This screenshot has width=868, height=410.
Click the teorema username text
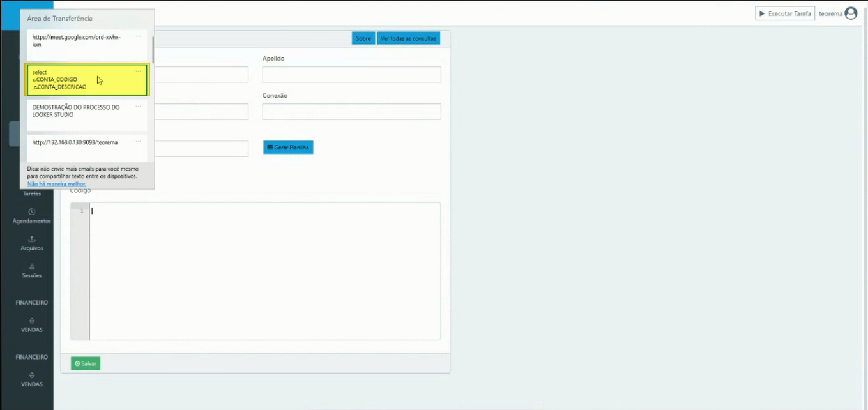click(830, 13)
